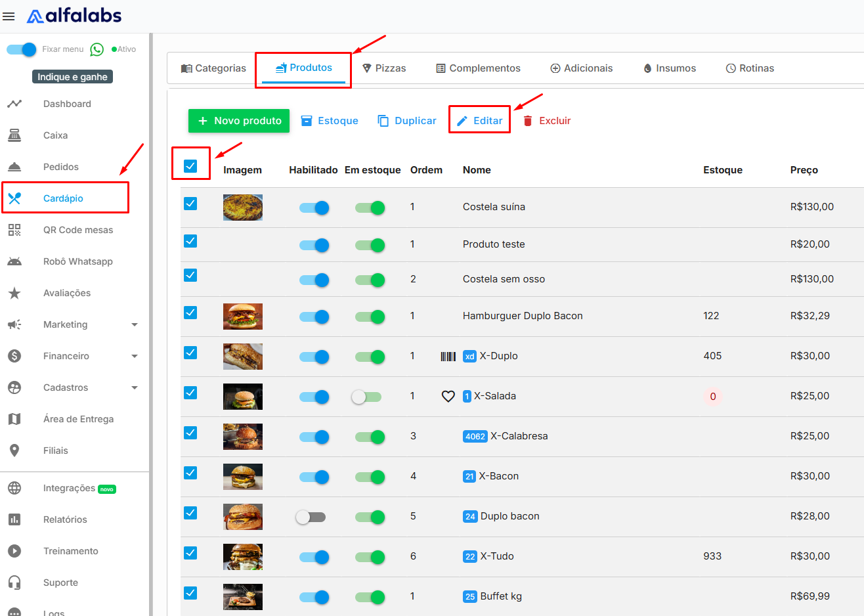Click the Costela suína product thumbnail
This screenshot has width=864, height=616.
pos(242,208)
